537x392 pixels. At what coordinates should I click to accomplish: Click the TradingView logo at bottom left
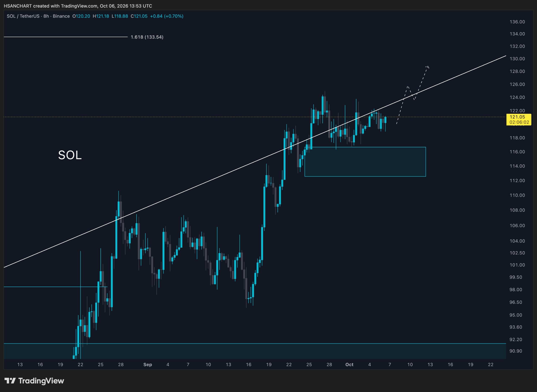[x=34, y=381]
